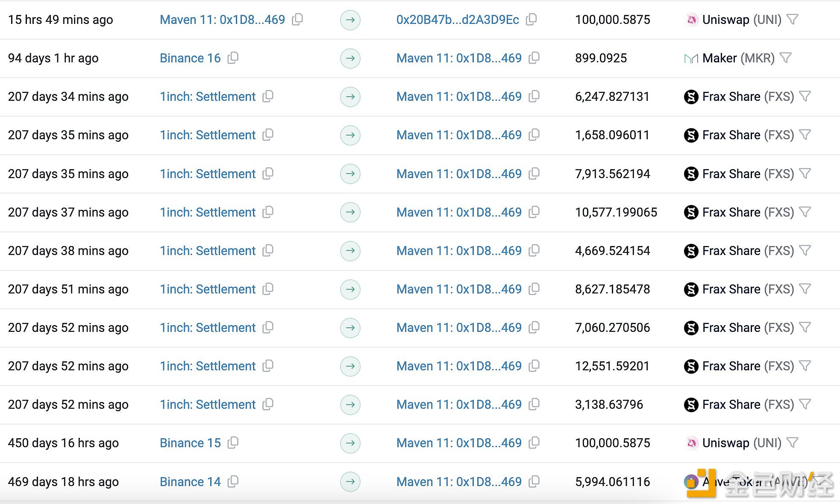This screenshot has width=840, height=504.
Task: Copy the 0x20B47b...d2A3D9Ec recipient address
Action: (x=531, y=20)
